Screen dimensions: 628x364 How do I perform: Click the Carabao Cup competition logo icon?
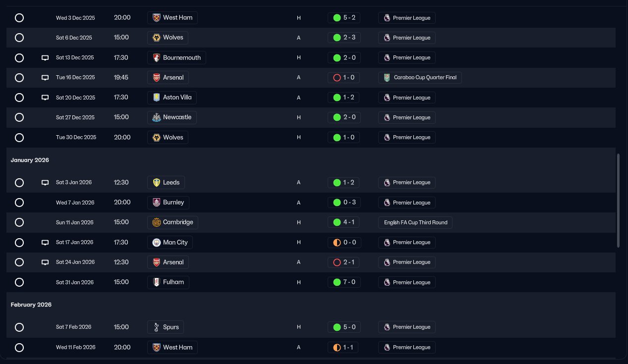[x=387, y=78]
